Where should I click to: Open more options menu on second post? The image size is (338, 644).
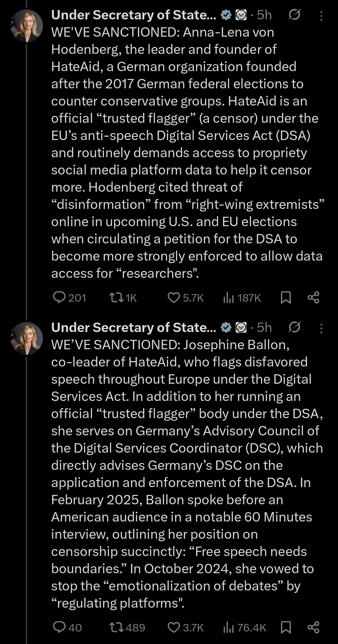point(321,328)
